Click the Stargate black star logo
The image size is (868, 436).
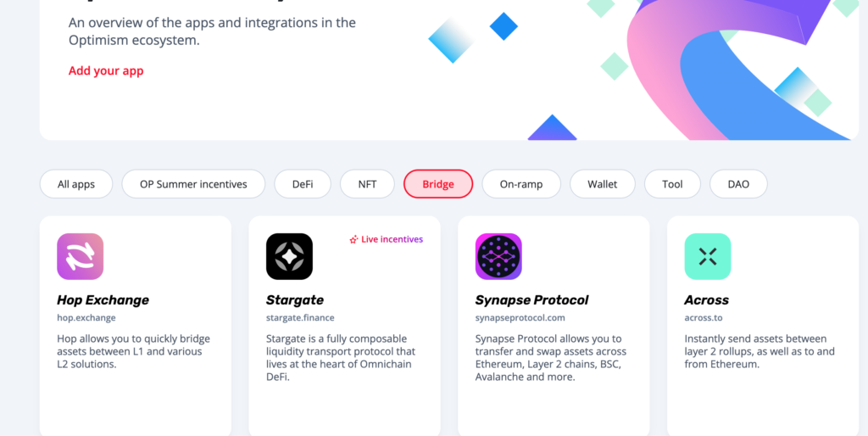290,256
